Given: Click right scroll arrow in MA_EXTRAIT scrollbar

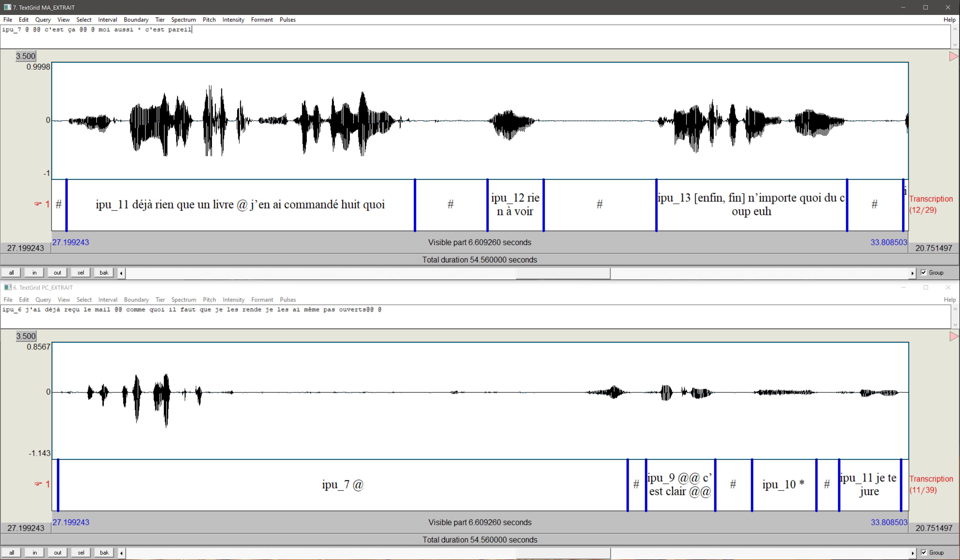Looking at the screenshot, I should [912, 273].
